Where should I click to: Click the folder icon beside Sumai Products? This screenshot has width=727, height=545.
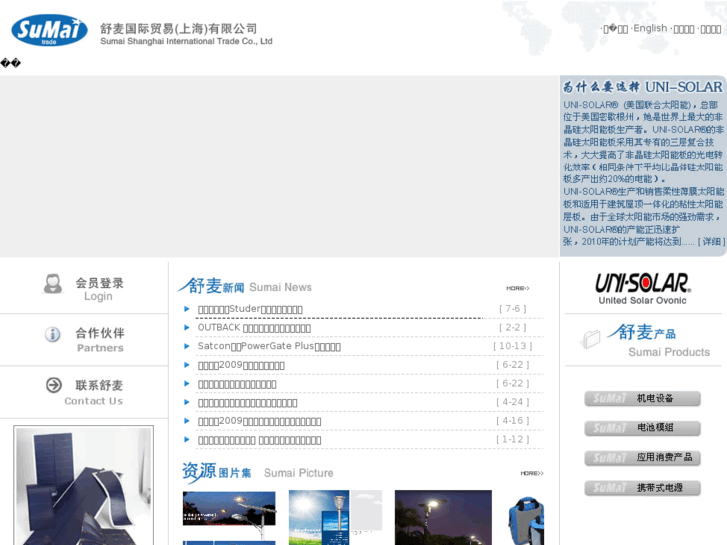[x=591, y=339]
